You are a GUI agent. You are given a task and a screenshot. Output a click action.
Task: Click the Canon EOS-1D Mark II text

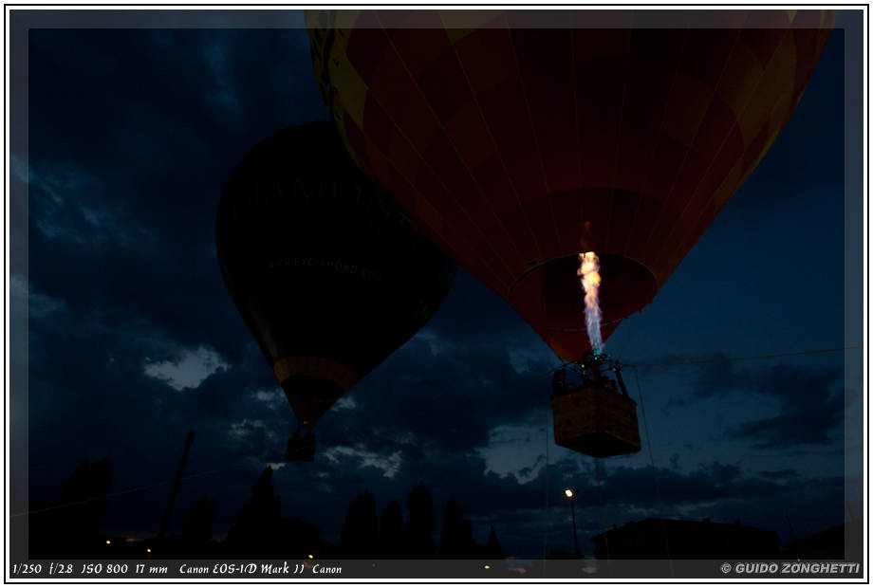click(241, 569)
